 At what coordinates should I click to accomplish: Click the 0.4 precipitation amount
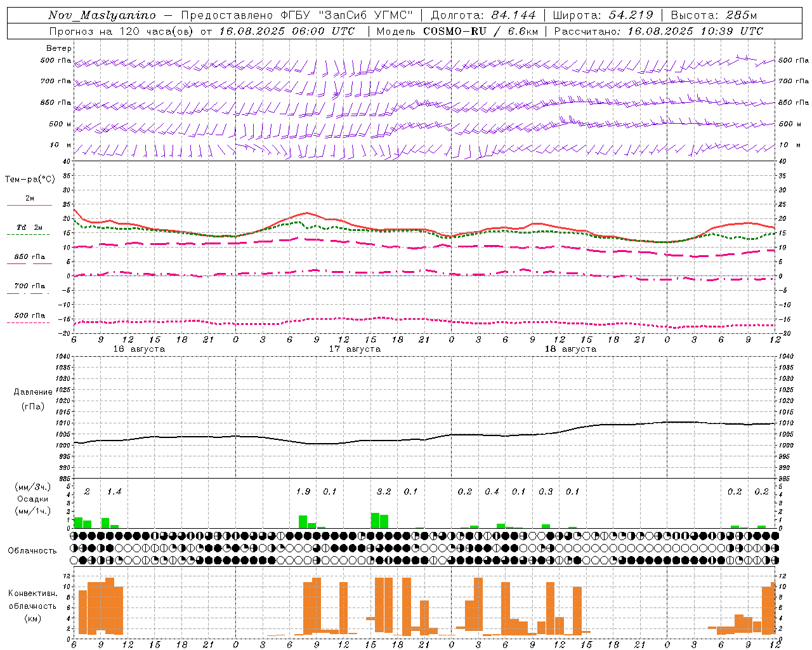click(x=492, y=491)
